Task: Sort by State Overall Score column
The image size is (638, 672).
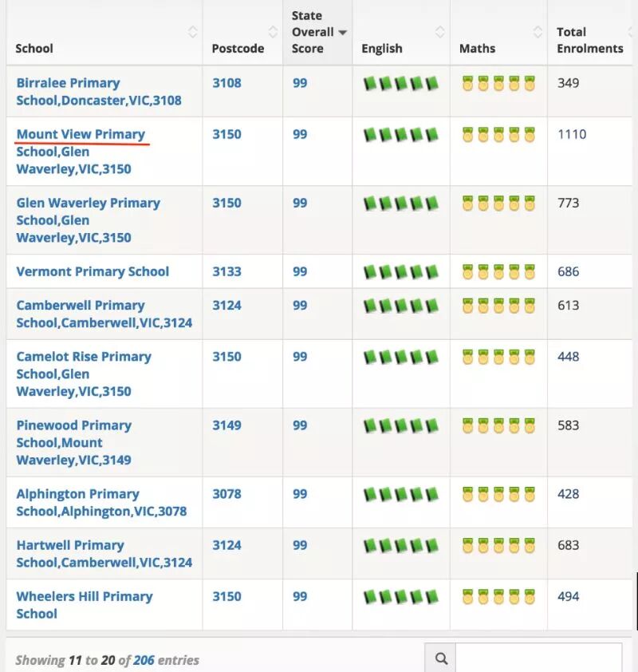Action: coord(343,32)
